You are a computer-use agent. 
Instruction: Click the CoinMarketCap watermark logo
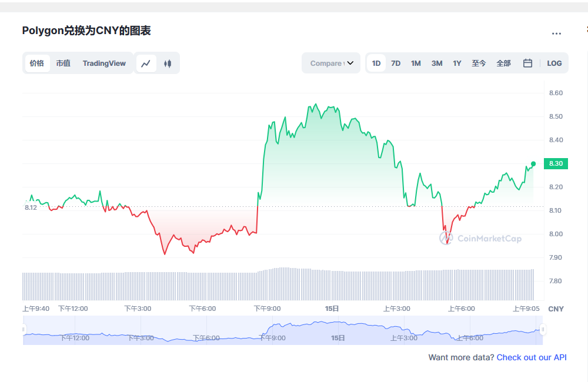(x=480, y=238)
